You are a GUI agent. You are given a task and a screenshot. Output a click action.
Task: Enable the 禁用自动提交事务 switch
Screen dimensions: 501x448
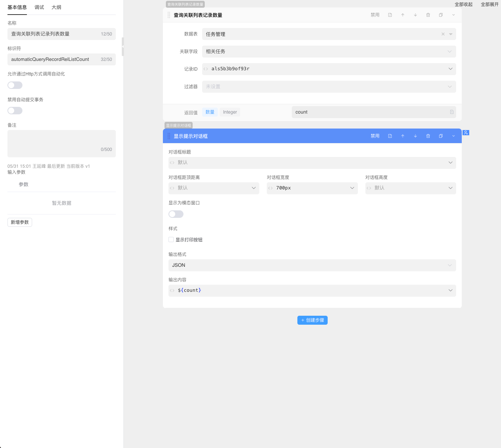point(15,111)
